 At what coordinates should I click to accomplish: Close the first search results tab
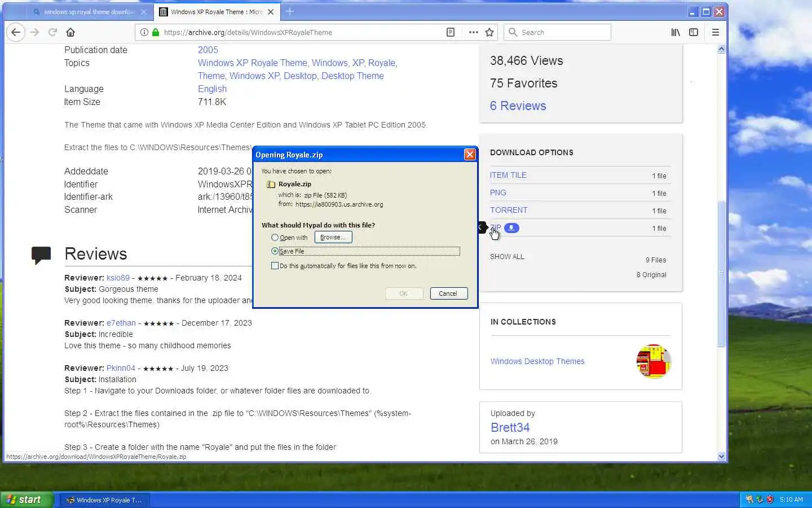[144, 12]
